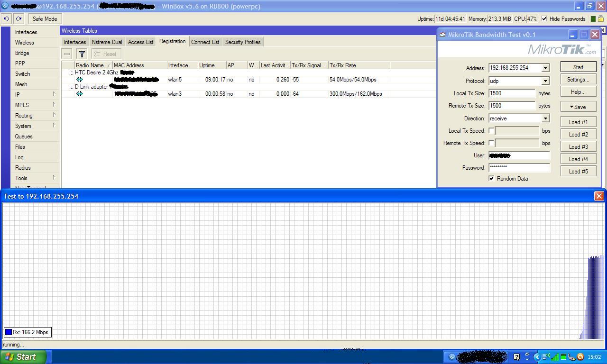Click the connection status icon on wlan5 row
This screenshot has width=607, height=364.
click(x=80, y=79)
